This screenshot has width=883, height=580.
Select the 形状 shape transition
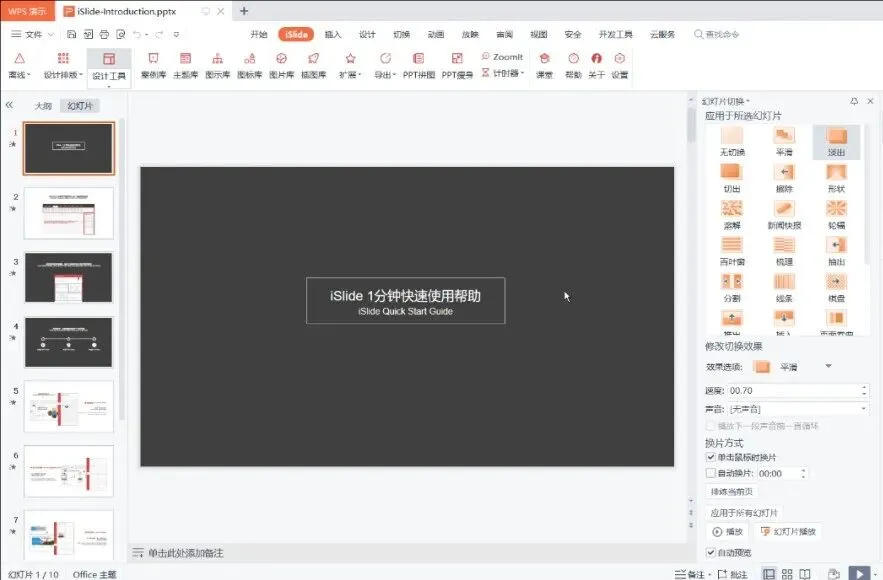[x=836, y=178]
